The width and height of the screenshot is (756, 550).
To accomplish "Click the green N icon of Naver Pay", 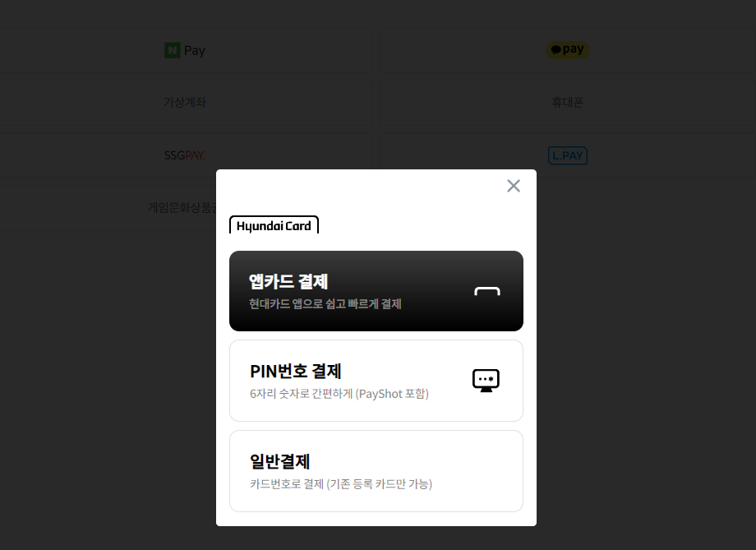I will pos(172,50).
